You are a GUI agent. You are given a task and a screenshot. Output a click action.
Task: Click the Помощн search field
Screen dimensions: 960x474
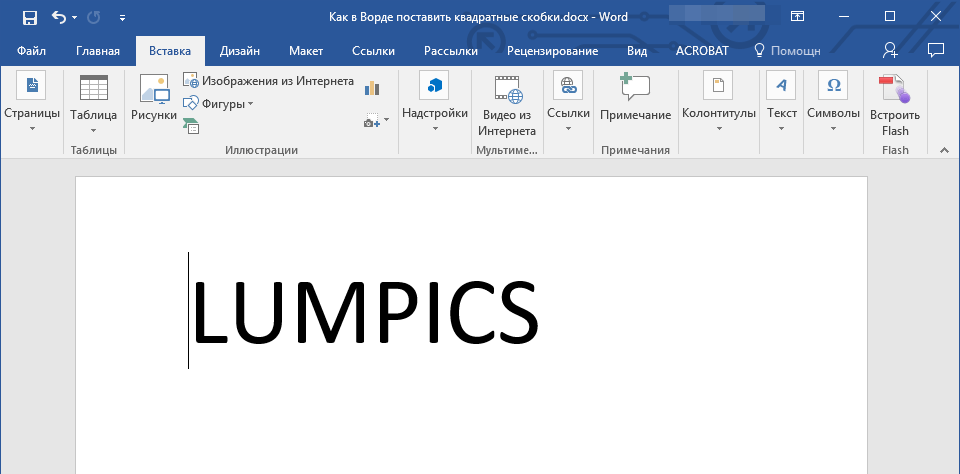coord(787,51)
